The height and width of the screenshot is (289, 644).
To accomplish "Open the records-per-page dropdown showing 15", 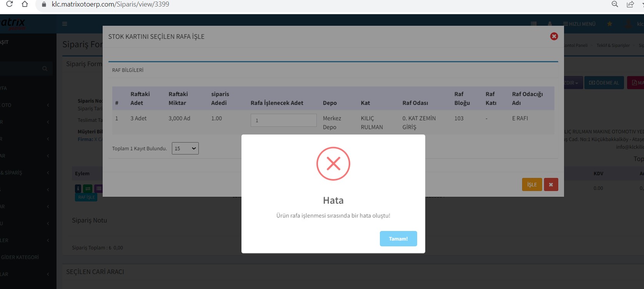I will [185, 148].
